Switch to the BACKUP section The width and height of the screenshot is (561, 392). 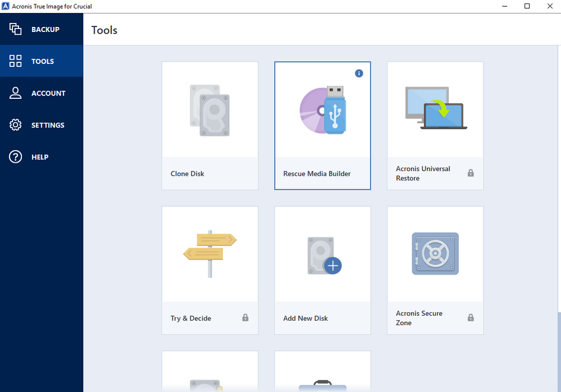click(42, 29)
